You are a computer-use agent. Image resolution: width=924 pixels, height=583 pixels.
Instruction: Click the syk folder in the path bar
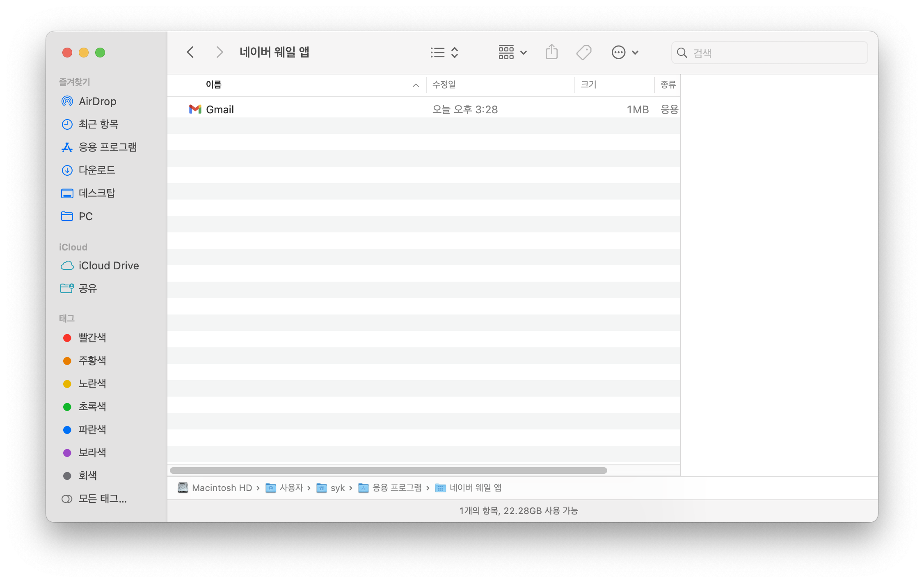(x=337, y=488)
